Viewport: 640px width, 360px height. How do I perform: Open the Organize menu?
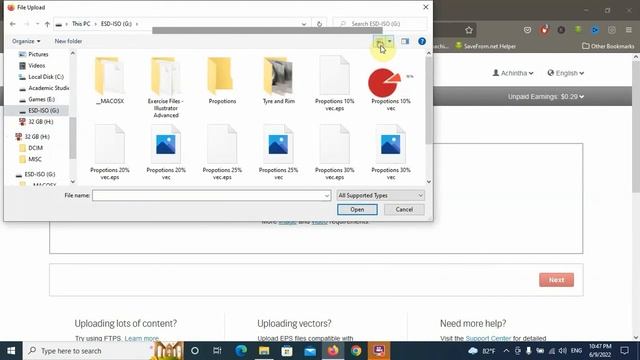point(26,41)
